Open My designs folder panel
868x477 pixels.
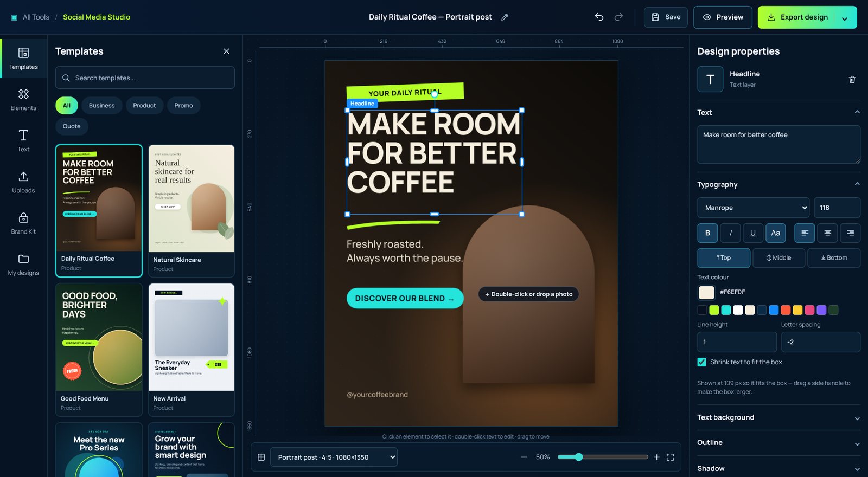(23, 265)
